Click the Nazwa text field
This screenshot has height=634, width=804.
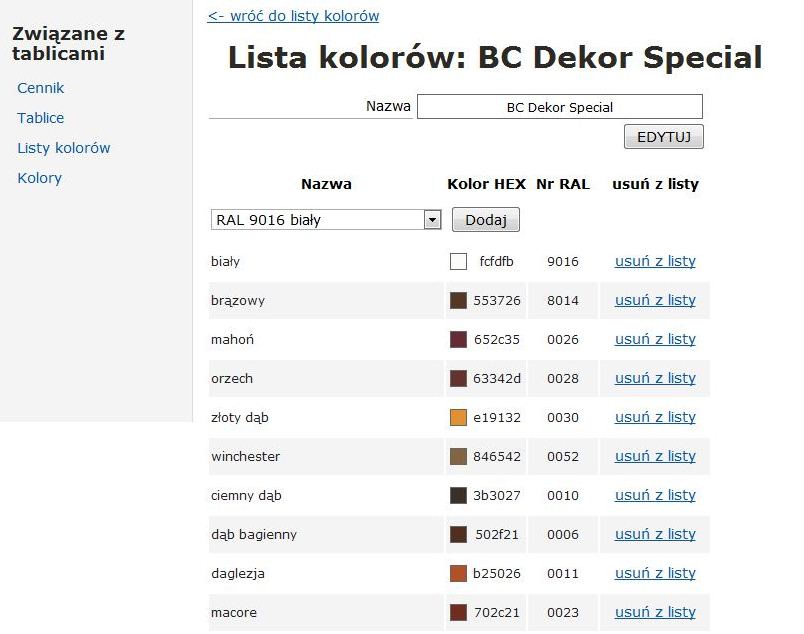(x=559, y=107)
